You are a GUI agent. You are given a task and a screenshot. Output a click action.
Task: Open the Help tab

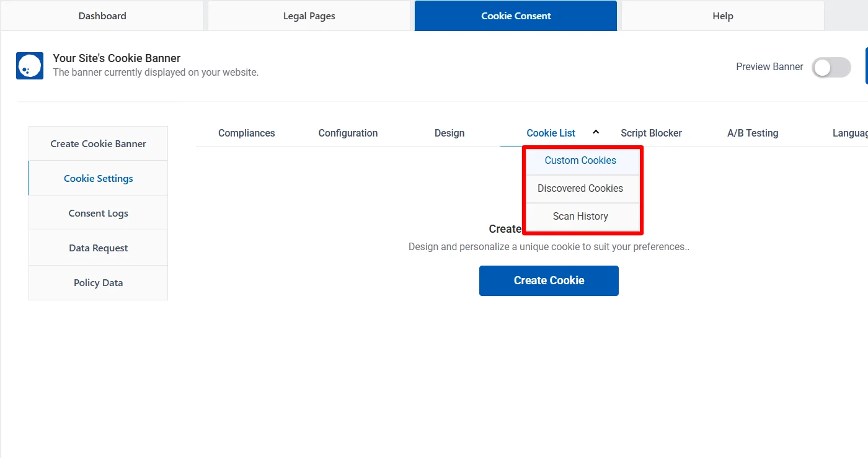(x=723, y=16)
